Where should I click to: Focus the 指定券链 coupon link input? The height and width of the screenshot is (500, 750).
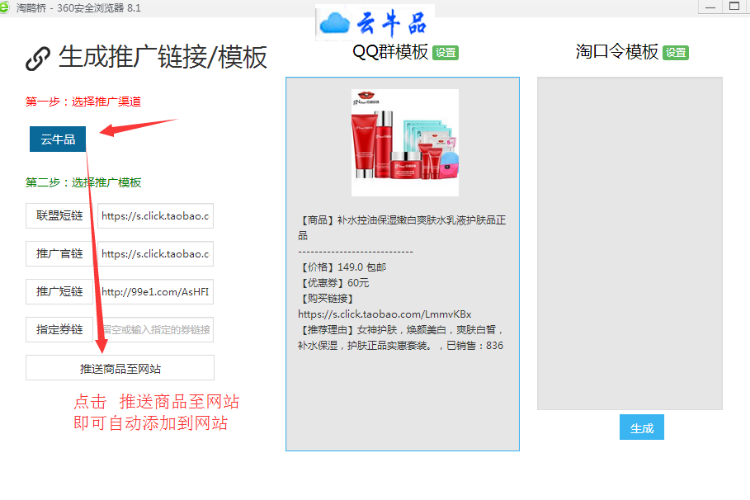(x=155, y=329)
